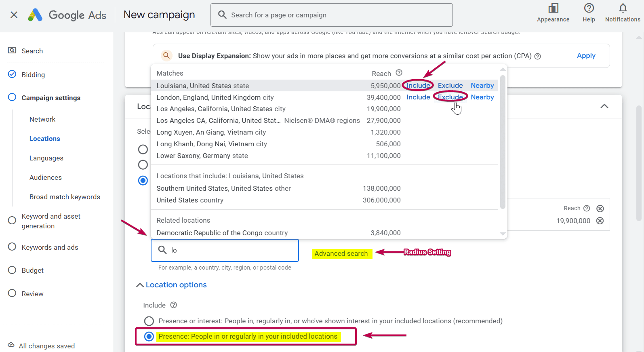Viewport: 644px width, 352px height.
Task: Remove the 19,900,000 reach location row
Action: tap(600, 221)
